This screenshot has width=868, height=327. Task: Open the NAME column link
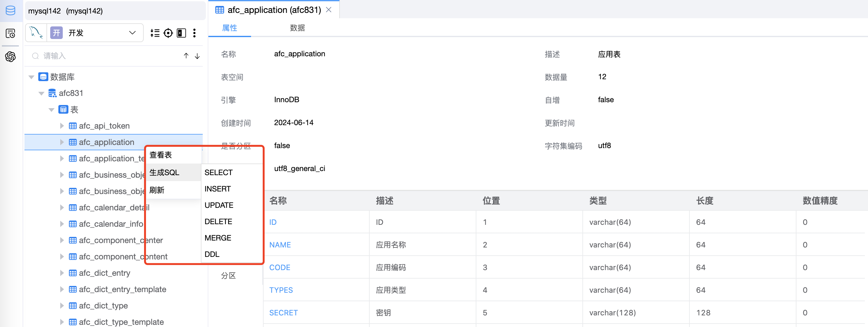pos(280,245)
